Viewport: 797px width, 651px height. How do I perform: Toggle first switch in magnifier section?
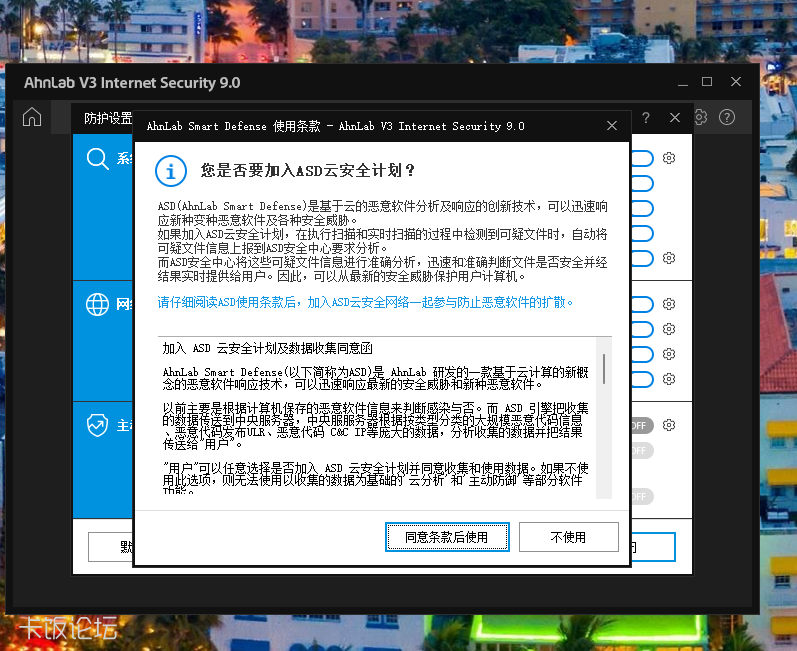pyautogui.click(x=642, y=158)
